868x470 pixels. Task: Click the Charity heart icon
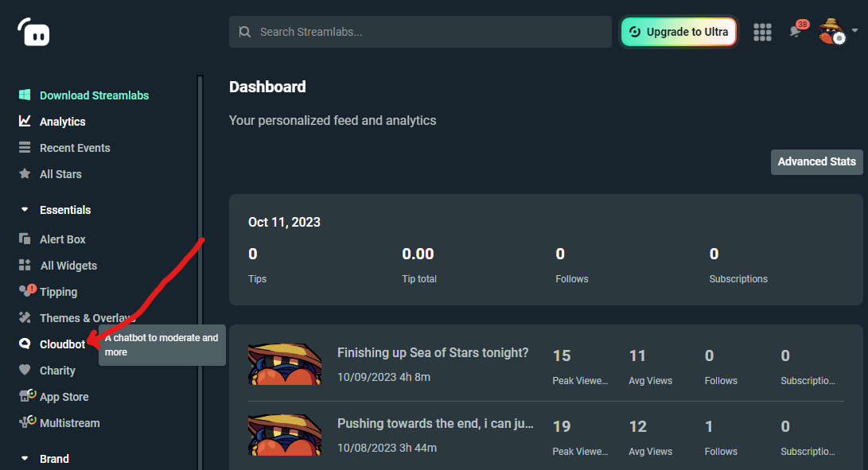(25, 369)
